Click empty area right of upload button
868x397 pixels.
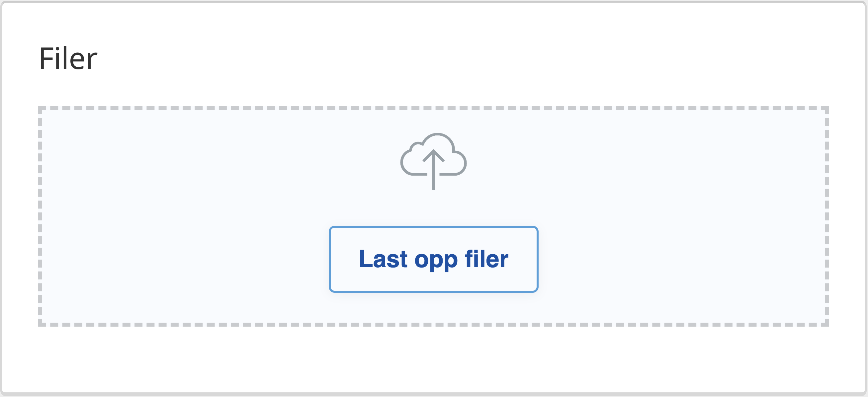682,259
